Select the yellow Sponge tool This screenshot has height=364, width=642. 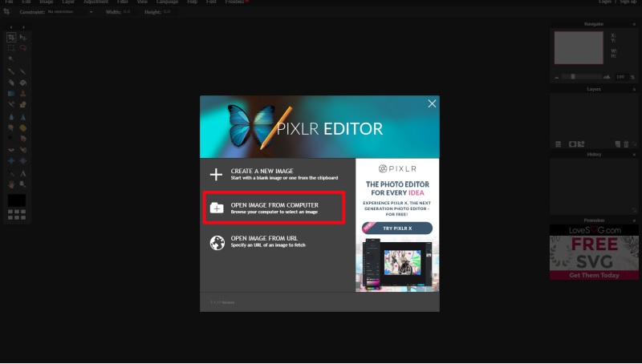pyautogui.click(x=23, y=128)
